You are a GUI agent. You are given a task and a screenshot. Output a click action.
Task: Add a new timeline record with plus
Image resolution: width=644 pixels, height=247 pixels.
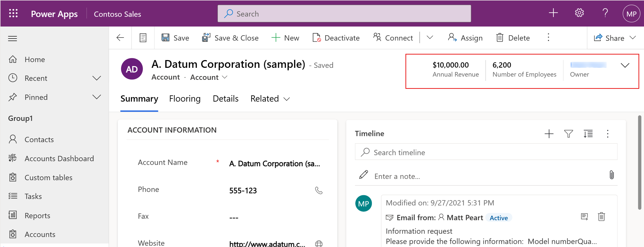[549, 134]
